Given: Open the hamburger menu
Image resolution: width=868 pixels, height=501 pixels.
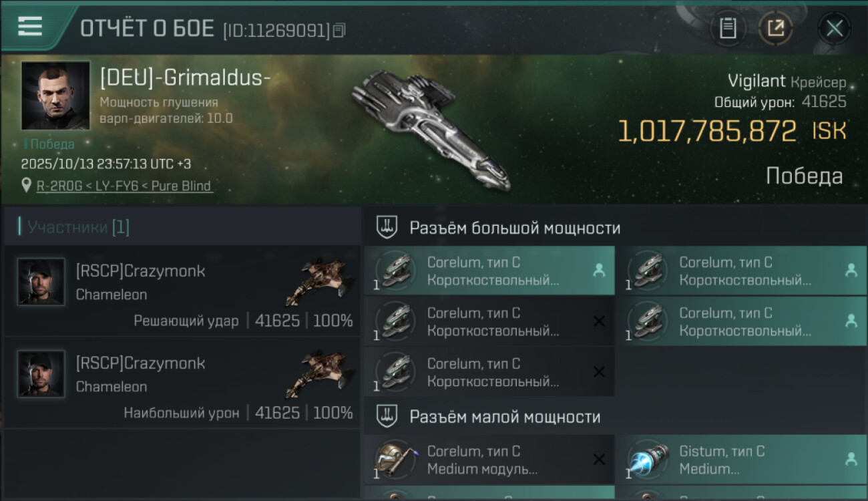Looking at the screenshot, I should 30,26.
